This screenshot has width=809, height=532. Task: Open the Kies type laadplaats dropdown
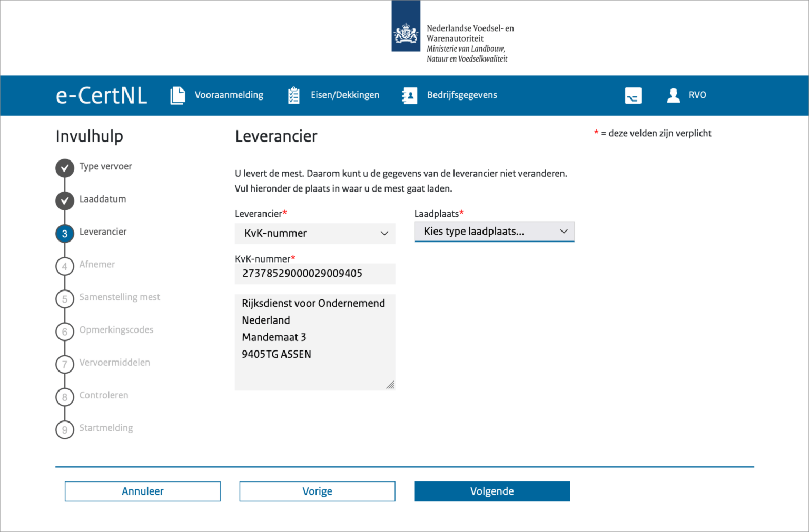tap(494, 232)
